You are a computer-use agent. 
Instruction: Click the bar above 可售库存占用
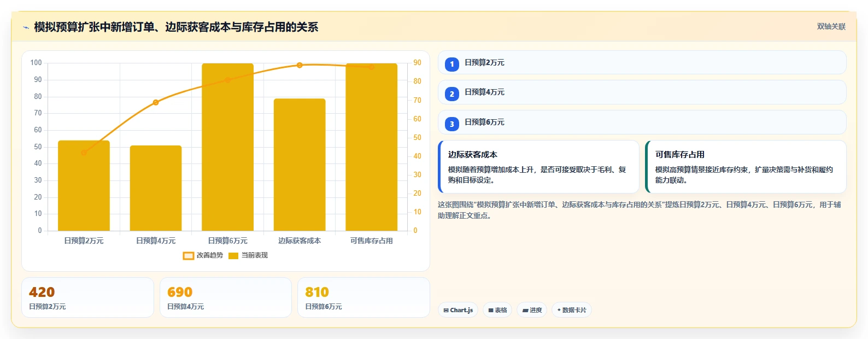[371, 147]
